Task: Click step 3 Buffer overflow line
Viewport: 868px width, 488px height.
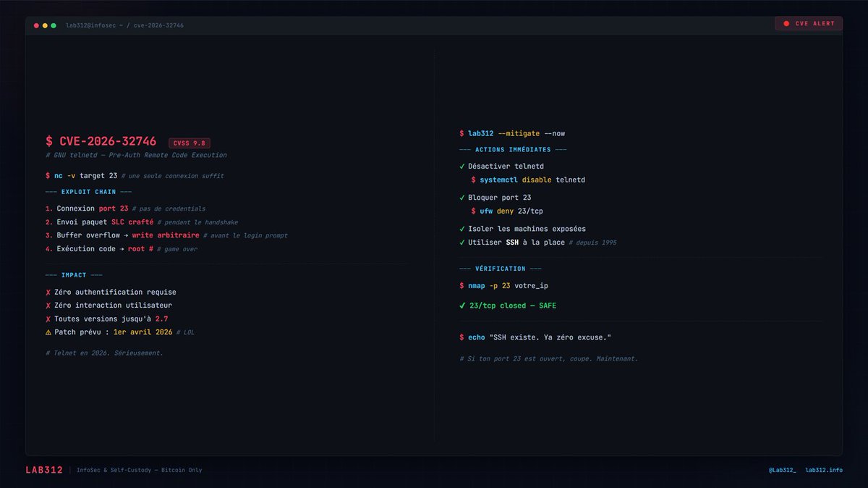Action: (122, 235)
